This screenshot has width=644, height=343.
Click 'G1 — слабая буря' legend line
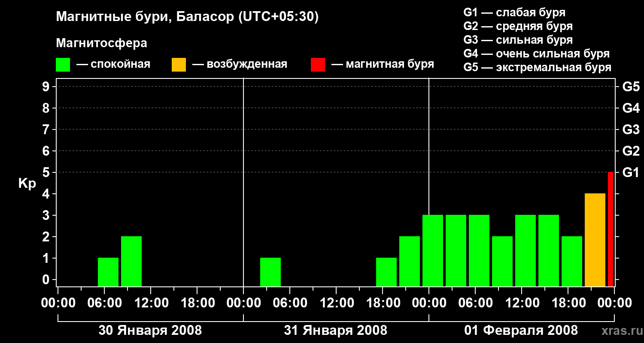[x=514, y=12]
